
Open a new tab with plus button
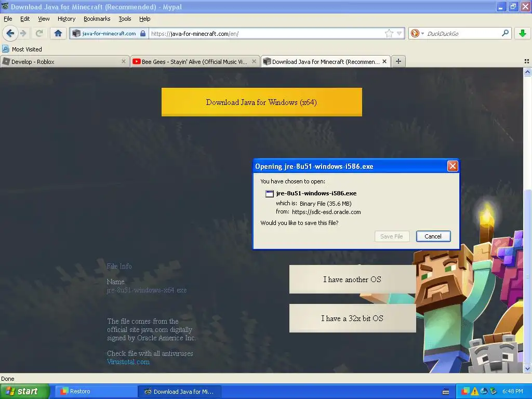(398, 61)
